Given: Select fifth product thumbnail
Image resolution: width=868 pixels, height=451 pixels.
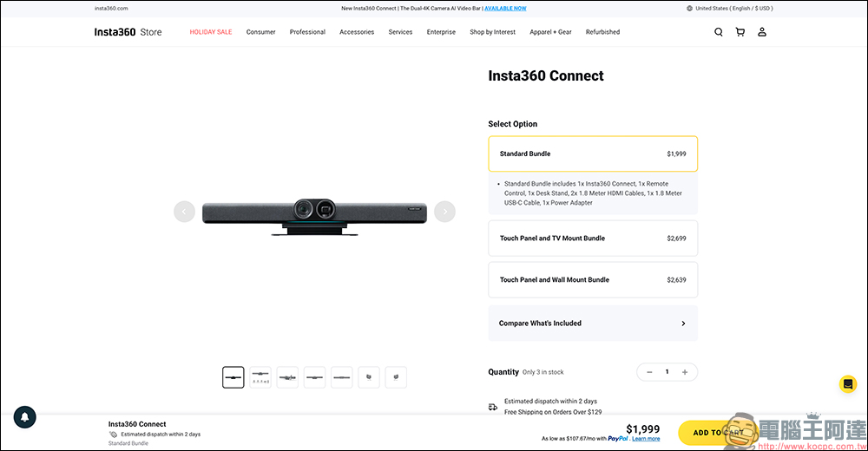Looking at the screenshot, I should tap(341, 377).
